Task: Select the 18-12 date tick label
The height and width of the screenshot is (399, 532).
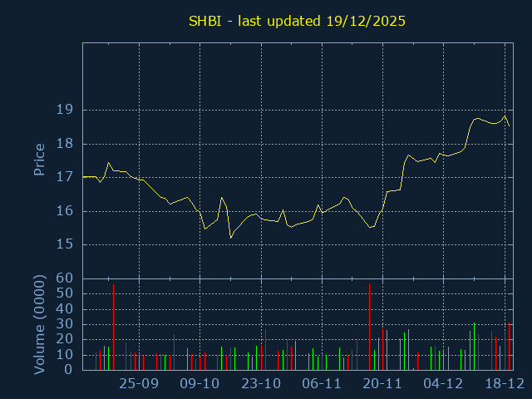Action: point(504,383)
